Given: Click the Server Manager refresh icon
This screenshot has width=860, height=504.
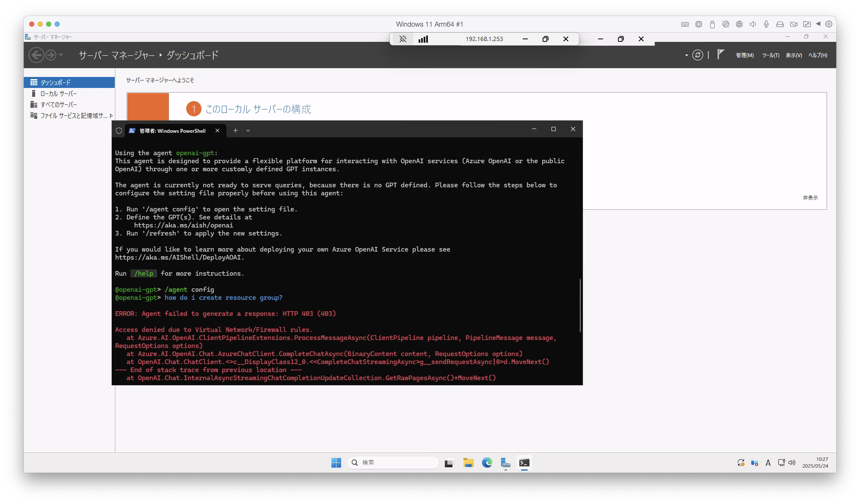Looking at the screenshot, I should coord(697,55).
